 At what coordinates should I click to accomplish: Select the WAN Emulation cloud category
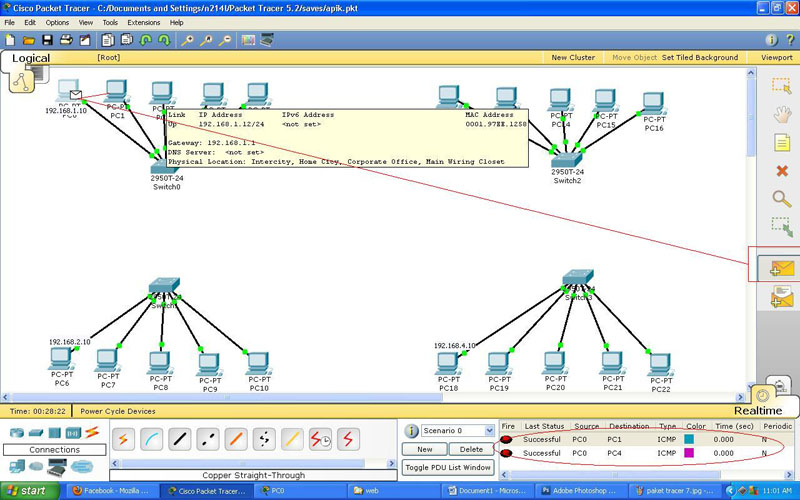[x=36, y=466]
